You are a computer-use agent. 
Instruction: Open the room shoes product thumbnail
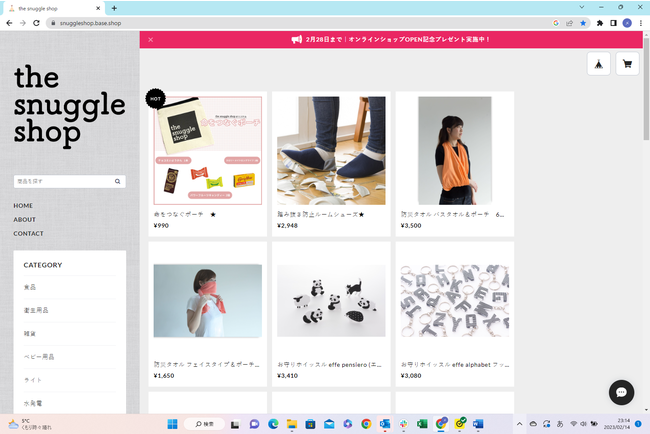[331, 150]
